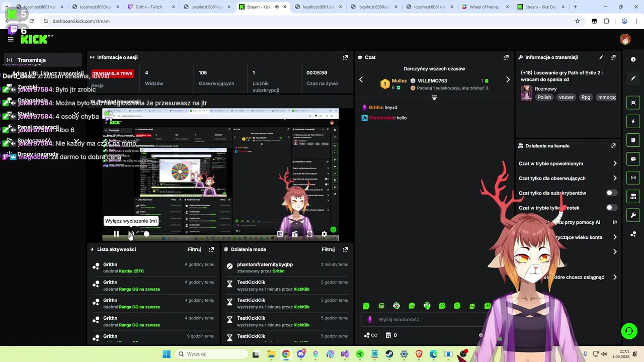Expand Czat tylko dla obserwujących option
This screenshot has width=644, height=362.
pos(615,178)
